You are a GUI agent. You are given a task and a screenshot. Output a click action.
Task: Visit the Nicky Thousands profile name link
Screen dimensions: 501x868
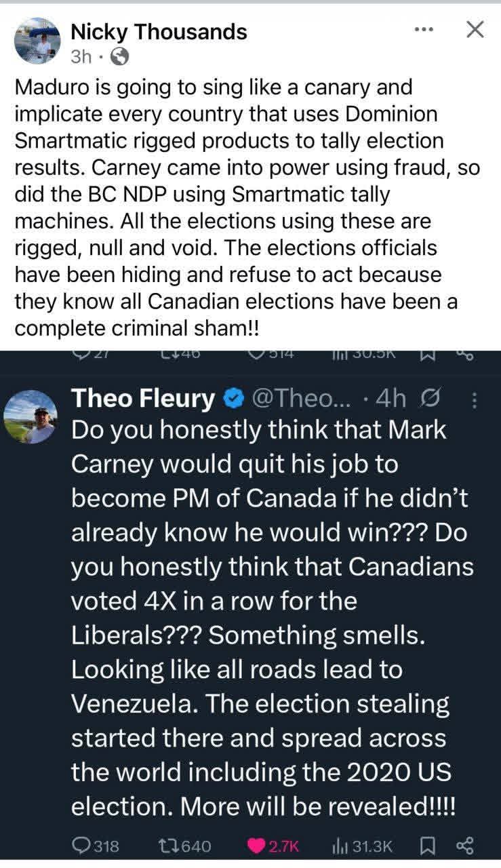(x=159, y=31)
